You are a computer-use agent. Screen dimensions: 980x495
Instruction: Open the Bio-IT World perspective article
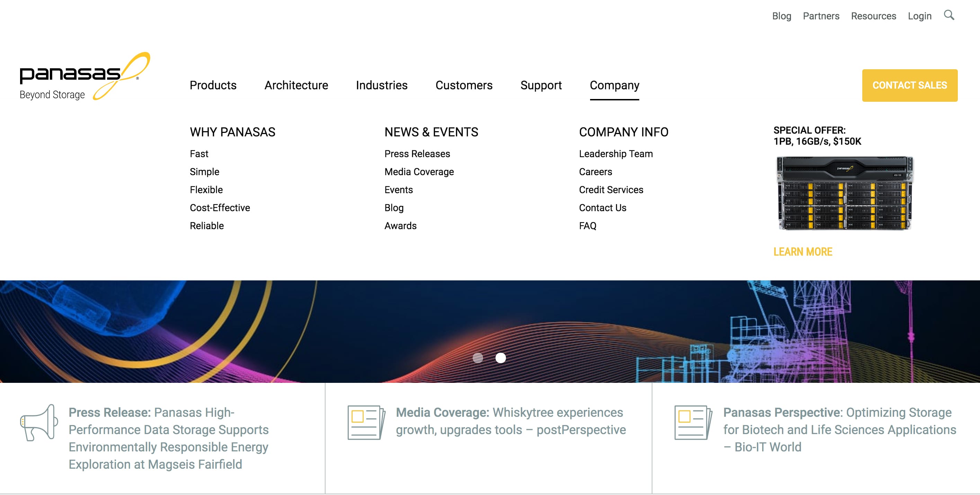839,430
